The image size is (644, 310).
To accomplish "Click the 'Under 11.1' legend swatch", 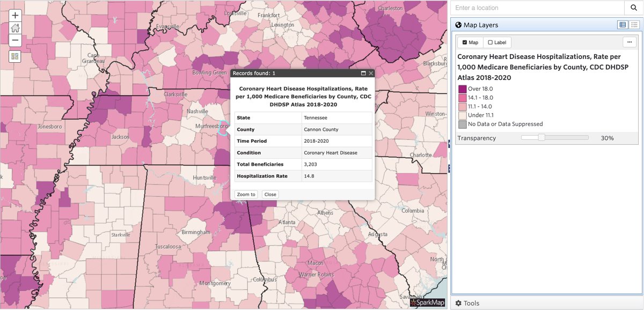I will (462, 115).
